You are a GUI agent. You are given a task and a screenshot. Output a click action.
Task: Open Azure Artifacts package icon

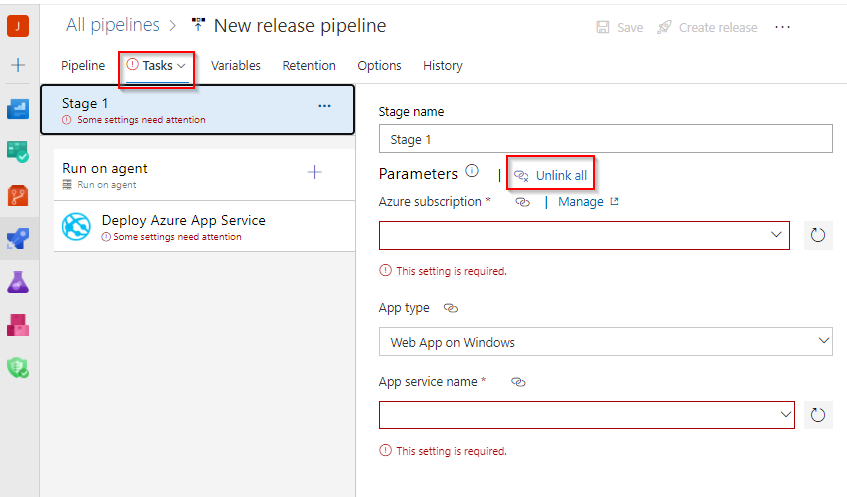click(18, 325)
